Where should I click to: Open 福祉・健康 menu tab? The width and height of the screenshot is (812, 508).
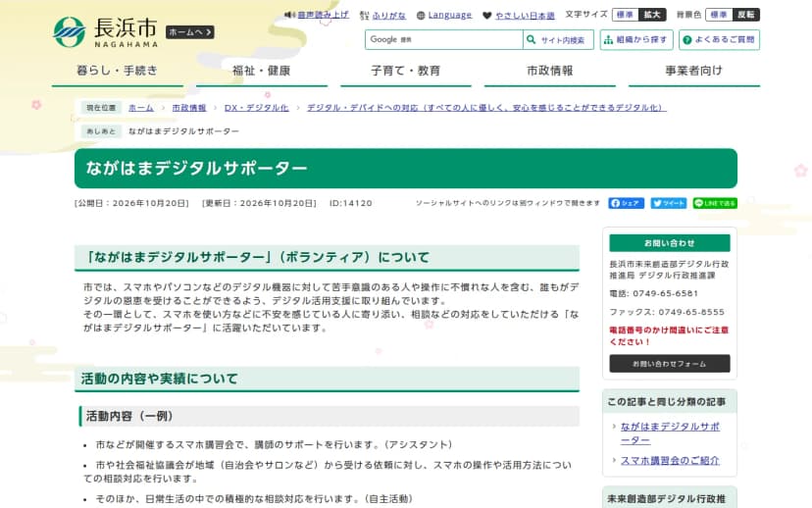(x=262, y=72)
